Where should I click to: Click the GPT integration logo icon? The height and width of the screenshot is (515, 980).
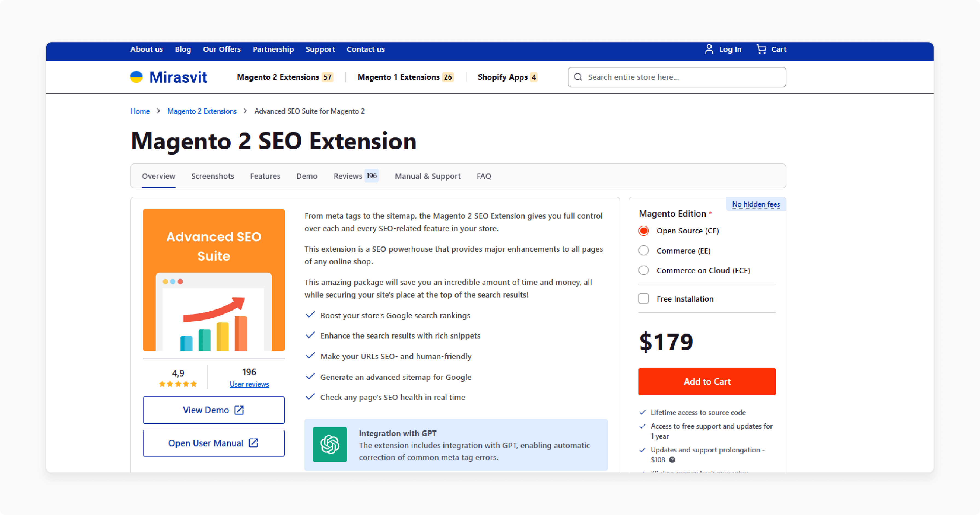330,444
